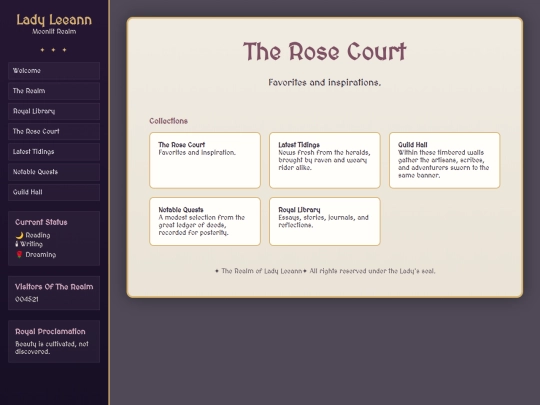Screen dimensions: 540x405
Task: Click the Visitors Of The Realm heading
Action: coord(54,287)
